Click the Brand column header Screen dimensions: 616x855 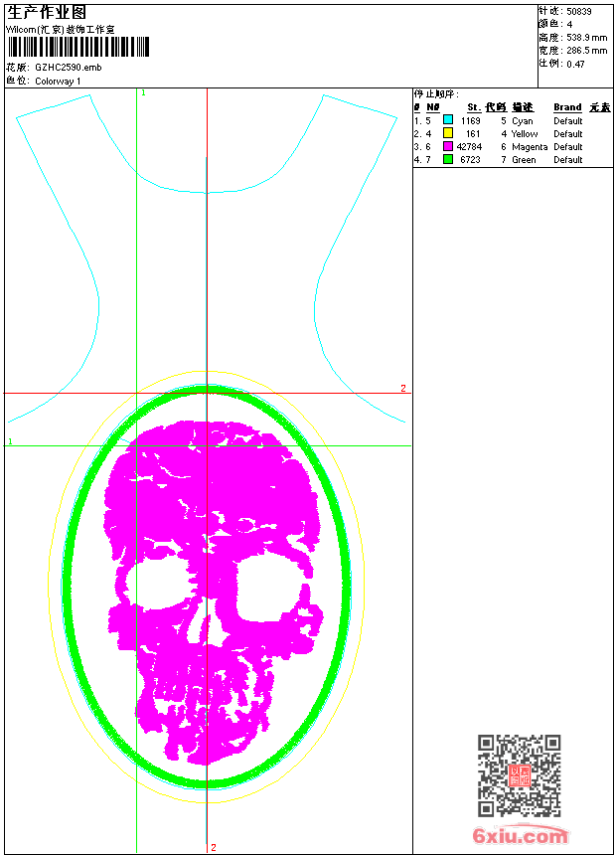[x=567, y=107]
